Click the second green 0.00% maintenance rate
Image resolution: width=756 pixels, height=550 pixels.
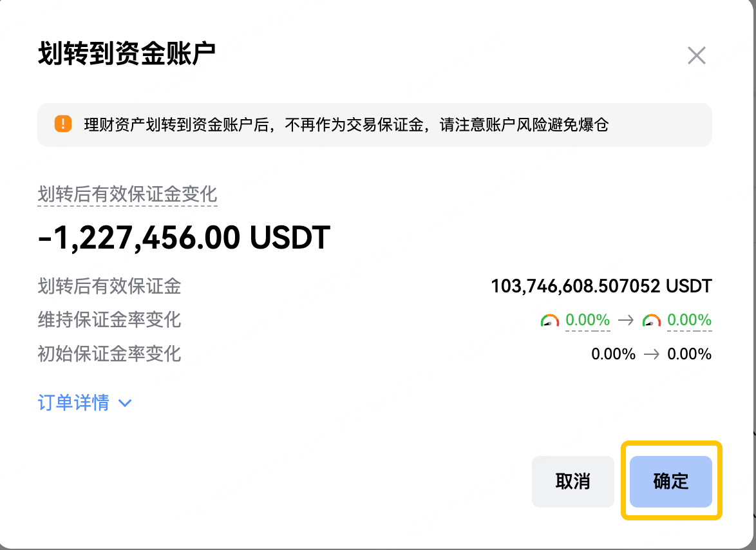(690, 319)
